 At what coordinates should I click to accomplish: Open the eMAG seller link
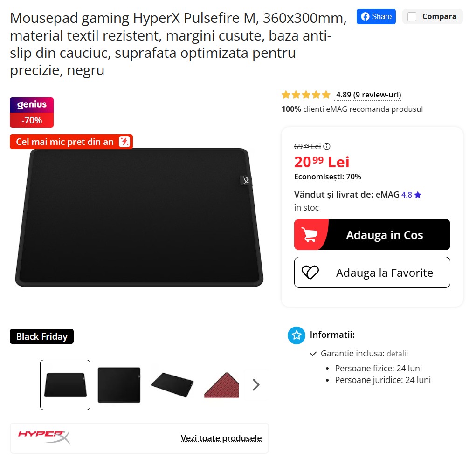pos(387,194)
